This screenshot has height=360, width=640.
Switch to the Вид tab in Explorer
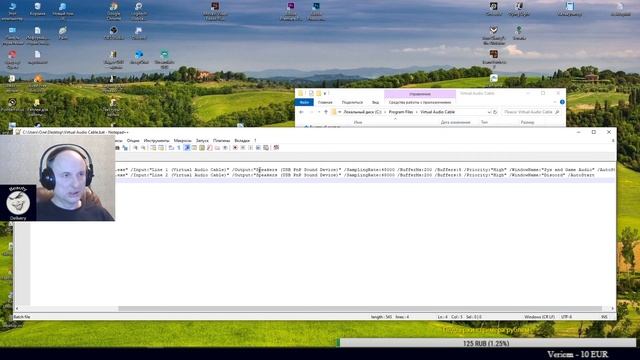click(376, 102)
